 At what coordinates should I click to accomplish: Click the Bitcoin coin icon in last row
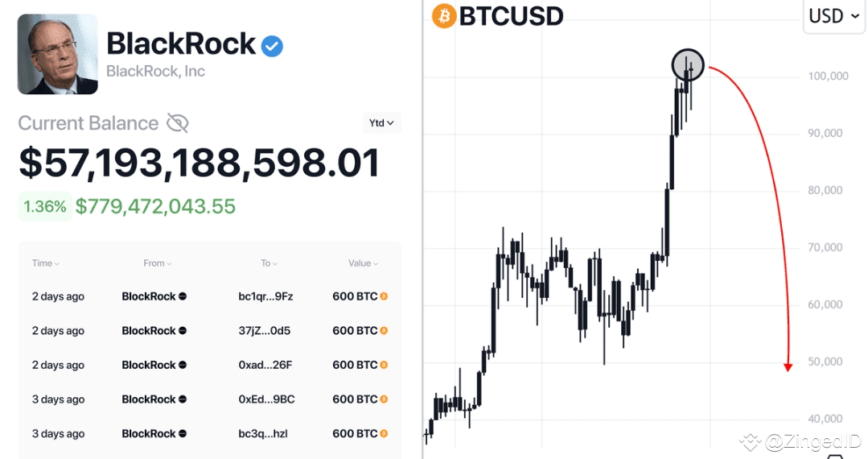tap(384, 433)
